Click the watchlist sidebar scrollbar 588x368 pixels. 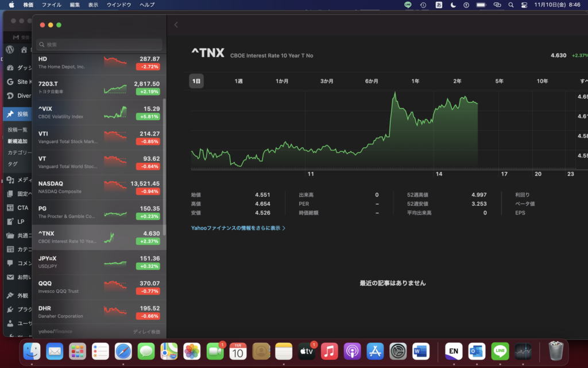point(164,167)
